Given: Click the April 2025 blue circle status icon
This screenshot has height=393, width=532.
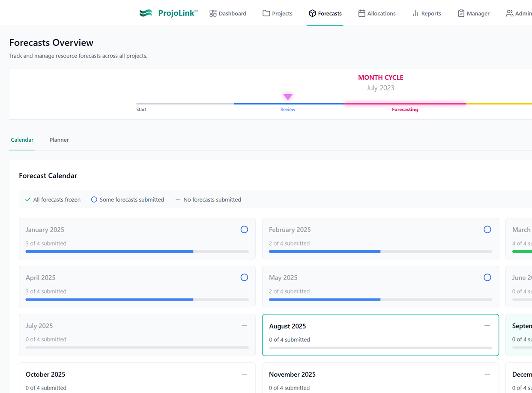Looking at the screenshot, I should 244,277.
